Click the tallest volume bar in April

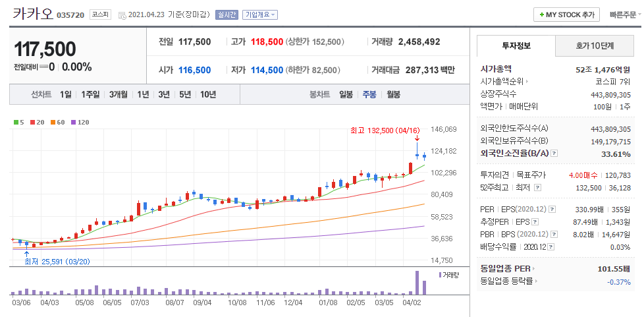417,283
